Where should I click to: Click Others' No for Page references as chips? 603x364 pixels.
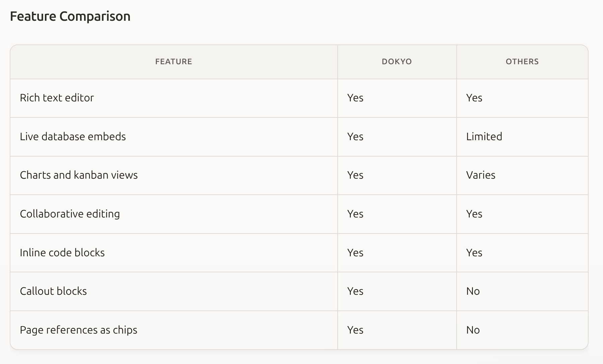pos(522,330)
